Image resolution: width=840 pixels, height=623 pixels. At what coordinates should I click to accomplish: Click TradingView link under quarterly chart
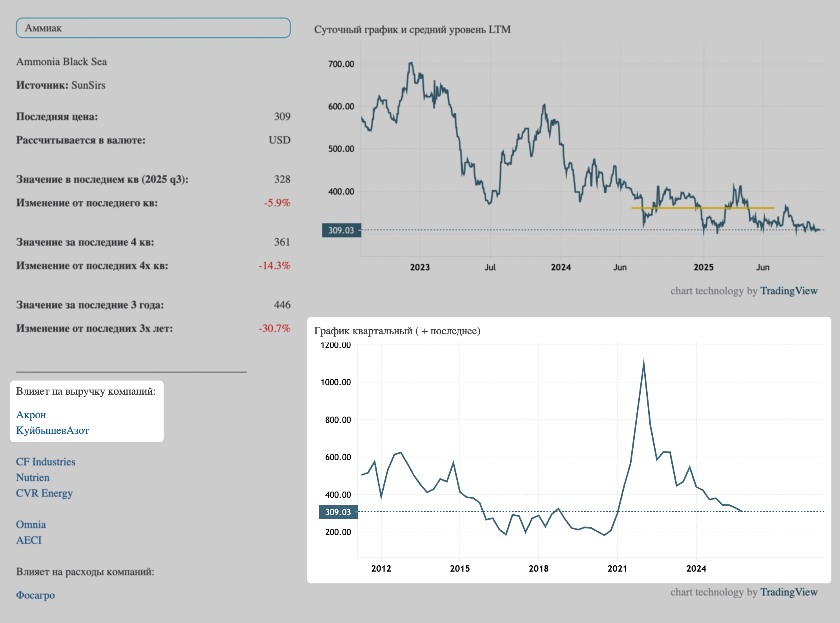click(789, 592)
